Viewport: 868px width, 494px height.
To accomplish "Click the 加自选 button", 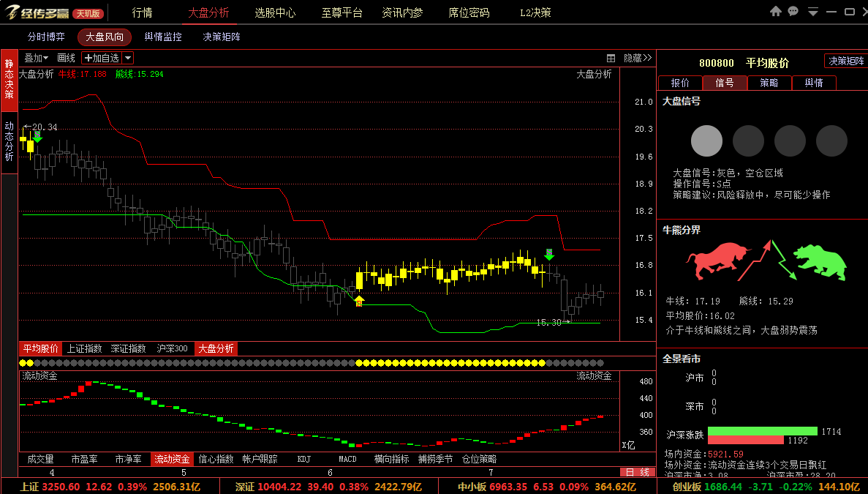I will (102, 58).
